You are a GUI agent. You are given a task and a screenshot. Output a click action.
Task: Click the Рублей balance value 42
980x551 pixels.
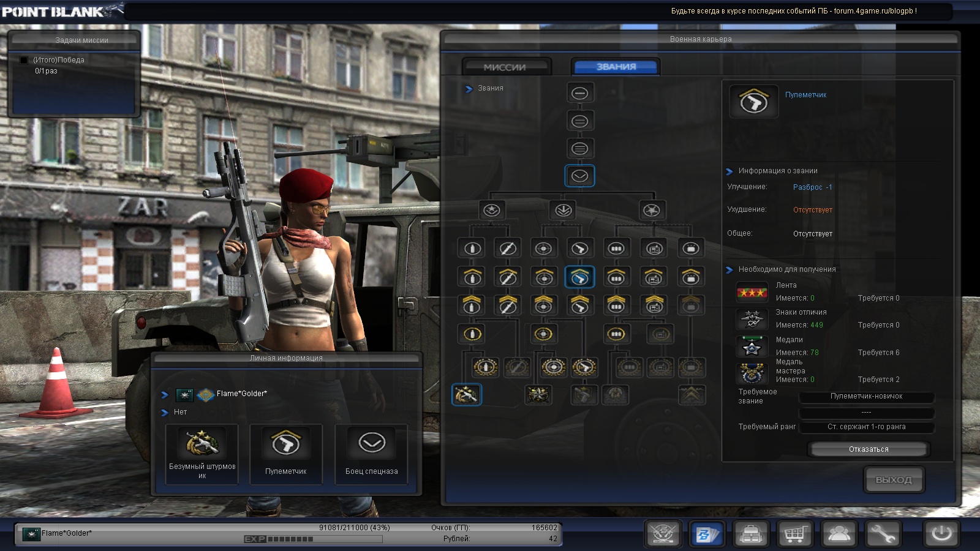pyautogui.click(x=553, y=539)
